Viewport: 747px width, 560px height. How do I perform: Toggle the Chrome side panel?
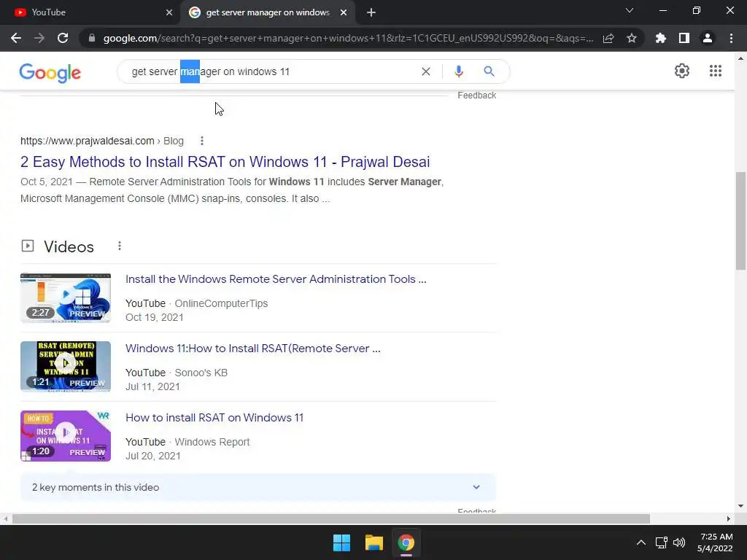coord(684,38)
